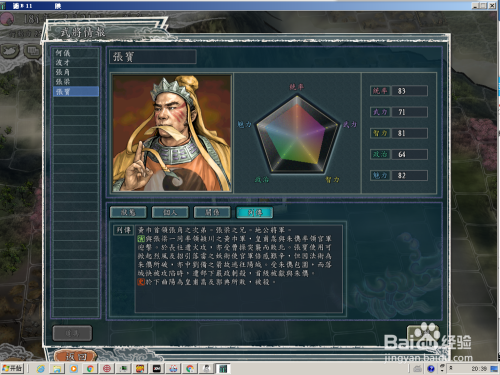
Task: Click the 返回 return button
Action: point(76,356)
